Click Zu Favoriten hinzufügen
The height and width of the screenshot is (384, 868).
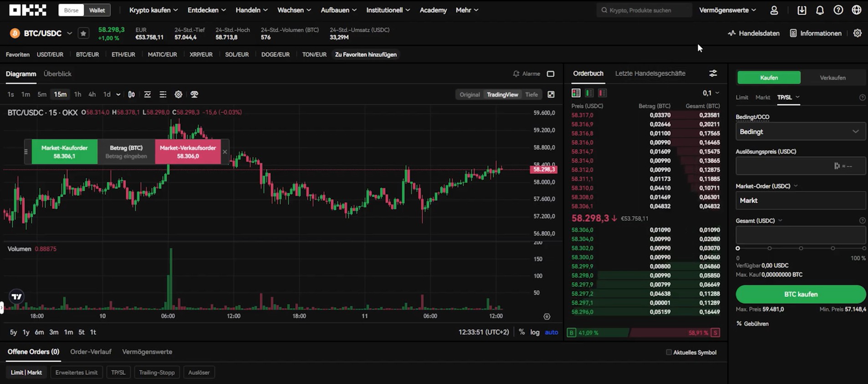[x=366, y=55]
